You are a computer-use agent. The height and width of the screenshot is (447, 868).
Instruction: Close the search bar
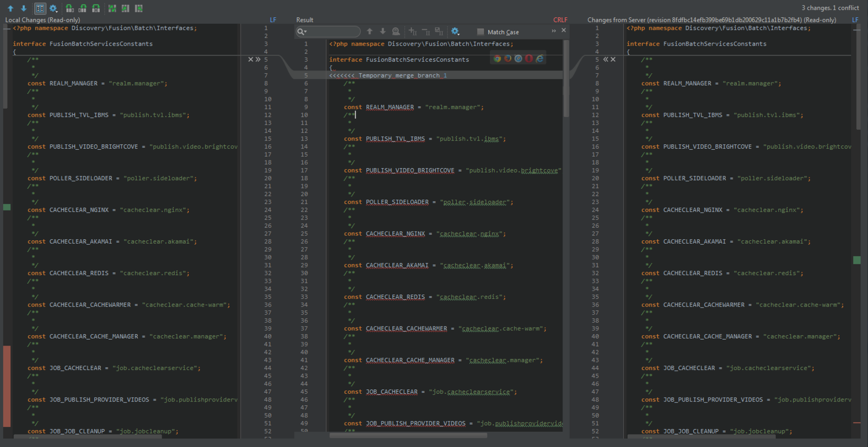(564, 30)
